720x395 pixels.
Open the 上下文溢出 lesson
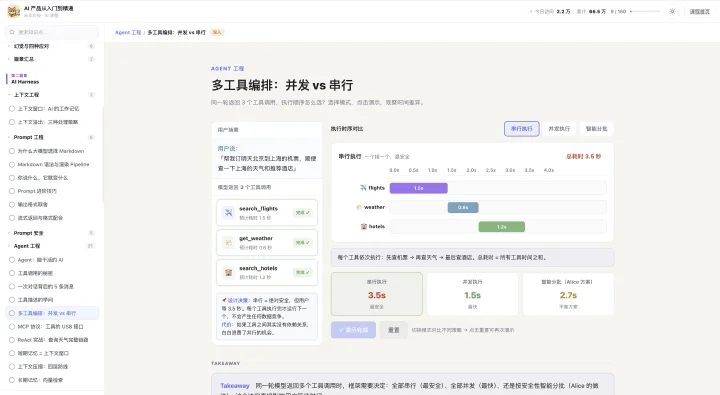point(48,122)
